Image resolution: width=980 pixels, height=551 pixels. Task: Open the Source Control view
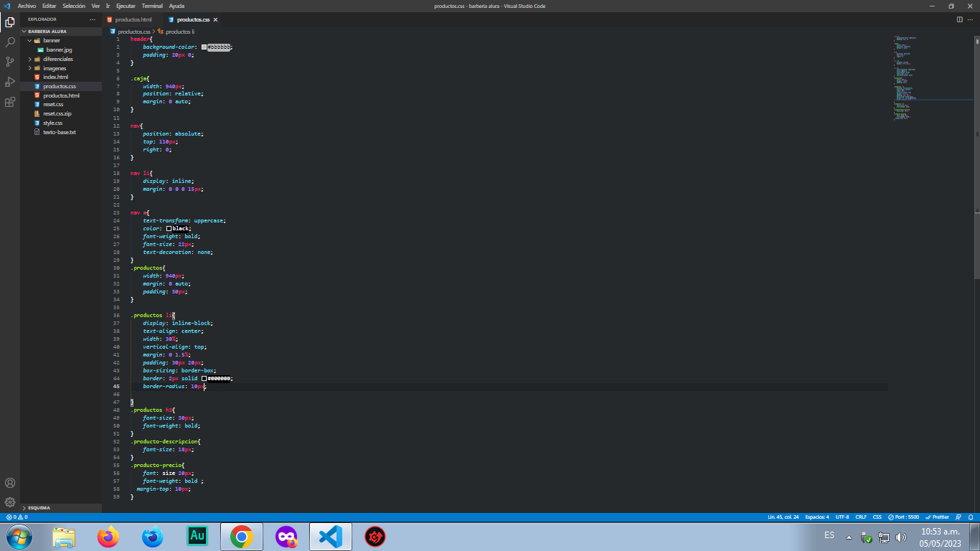pos(10,62)
